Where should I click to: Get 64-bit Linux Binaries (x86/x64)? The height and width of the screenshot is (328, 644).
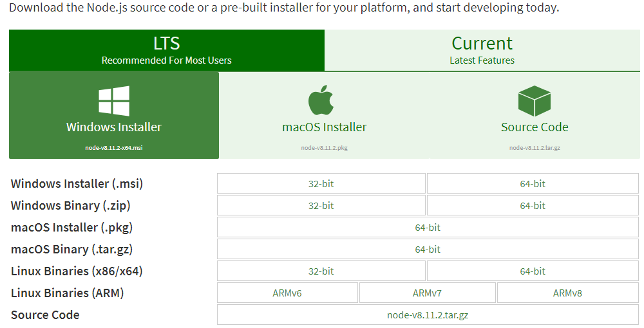[533, 271]
